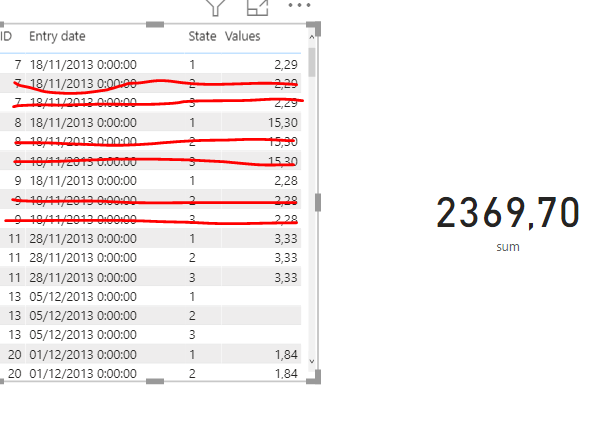Click the 05/12/2013 date in state 3 row
Image resolution: width=610 pixels, height=428 pixels.
(x=83, y=335)
